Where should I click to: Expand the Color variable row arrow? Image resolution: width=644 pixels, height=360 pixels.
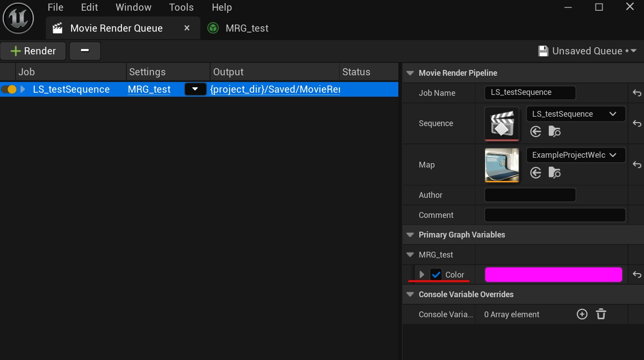[x=422, y=275]
